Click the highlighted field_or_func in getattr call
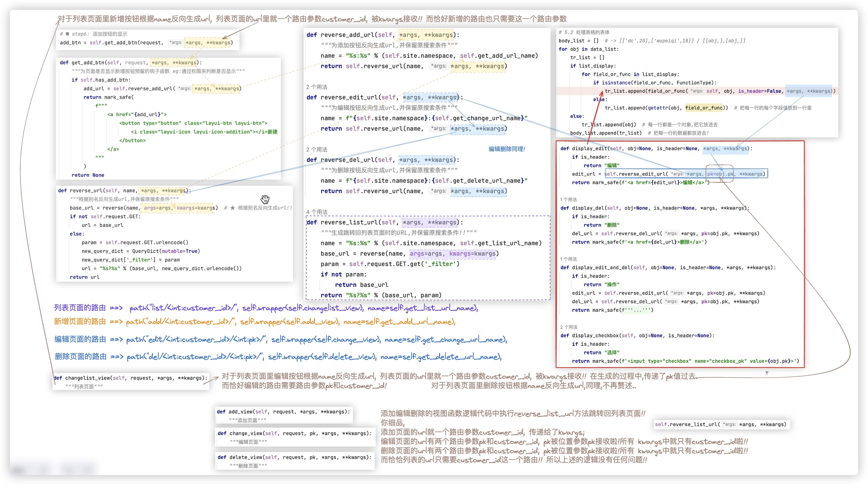The image size is (868, 485). [704, 108]
